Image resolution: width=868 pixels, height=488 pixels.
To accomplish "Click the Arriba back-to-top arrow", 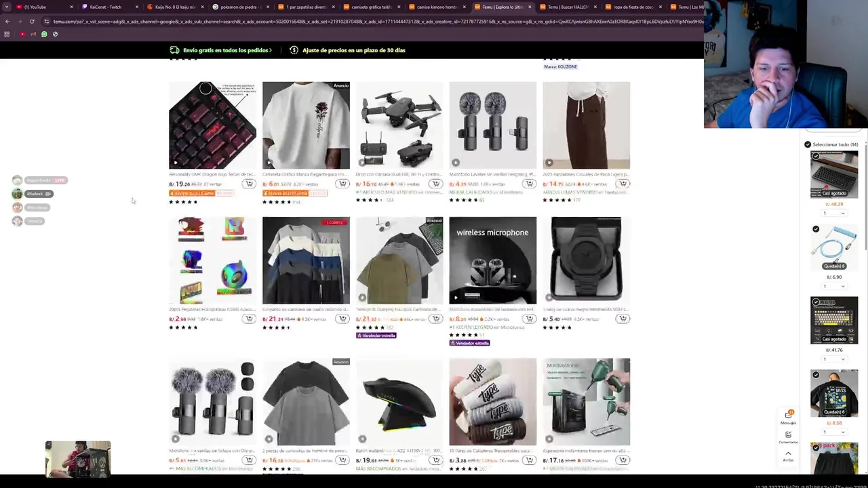I will (788, 455).
